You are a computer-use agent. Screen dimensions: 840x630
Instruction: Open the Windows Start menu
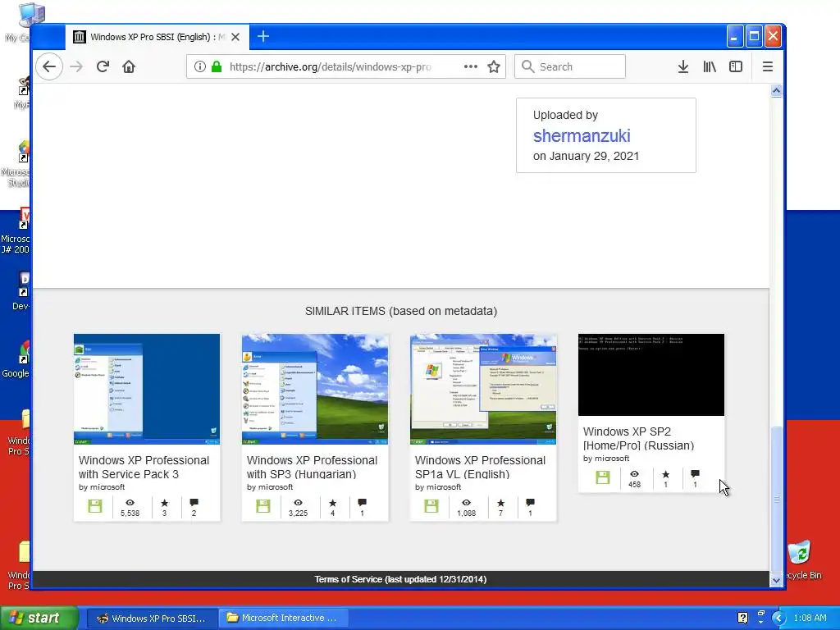click(x=39, y=618)
